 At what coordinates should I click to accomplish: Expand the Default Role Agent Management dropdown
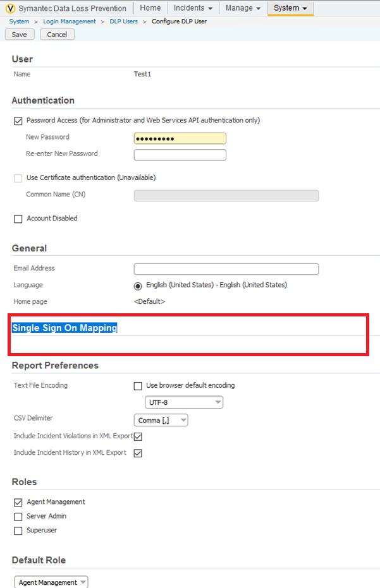coord(51,582)
